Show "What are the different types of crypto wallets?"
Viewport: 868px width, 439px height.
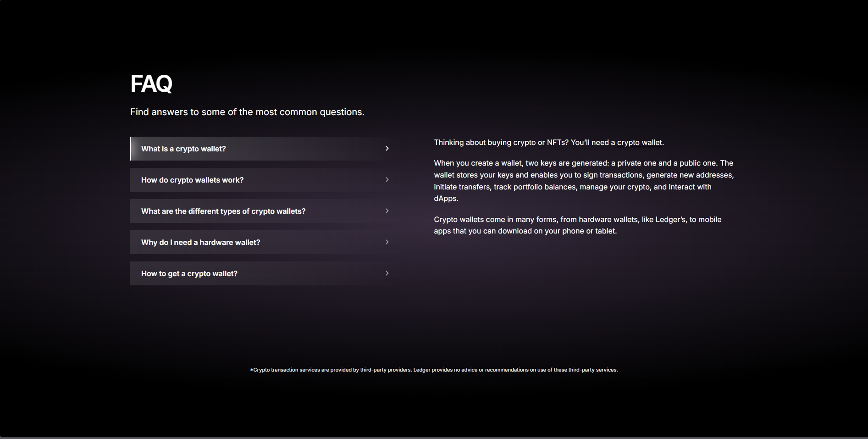coord(223,211)
